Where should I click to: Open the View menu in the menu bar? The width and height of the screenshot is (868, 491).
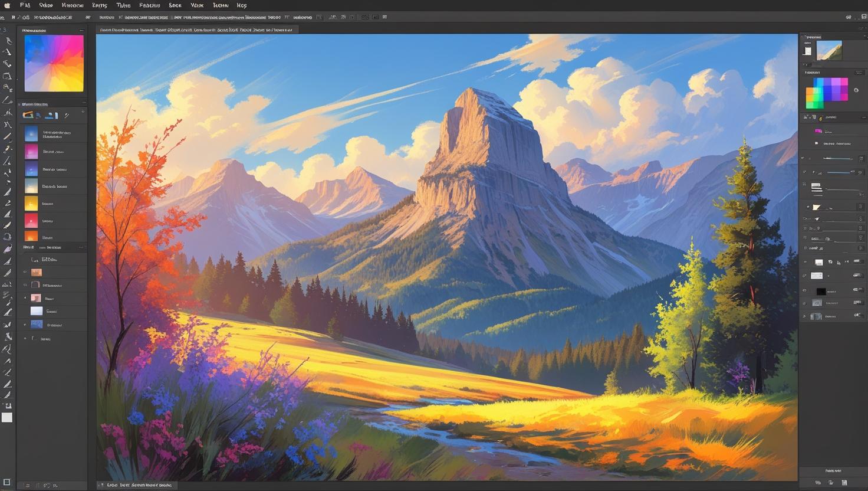(197, 5)
